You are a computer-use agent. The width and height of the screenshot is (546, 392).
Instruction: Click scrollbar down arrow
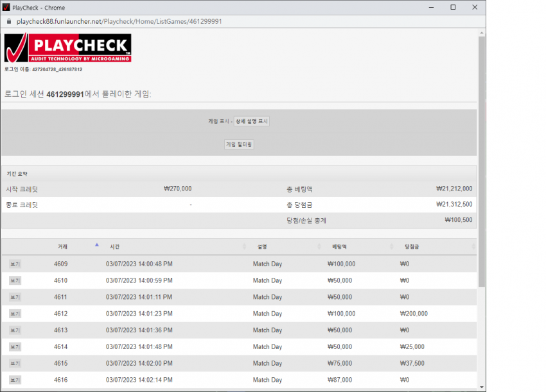pos(482,387)
